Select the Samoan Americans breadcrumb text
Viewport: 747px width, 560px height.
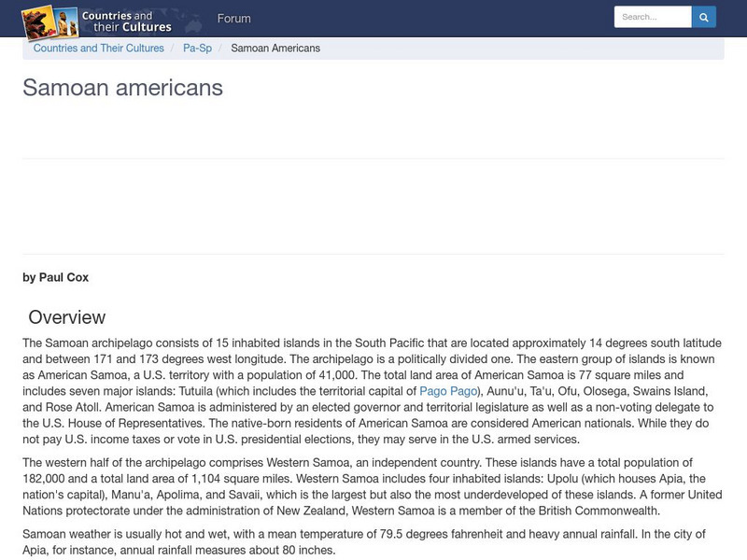pos(275,49)
